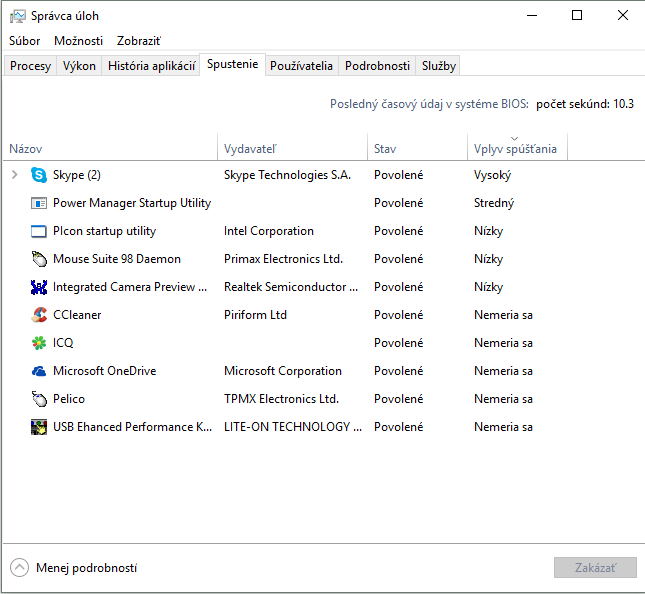The width and height of the screenshot is (645, 594).
Task: Click the Pelico mouse icon
Action: tap(39, 399)
